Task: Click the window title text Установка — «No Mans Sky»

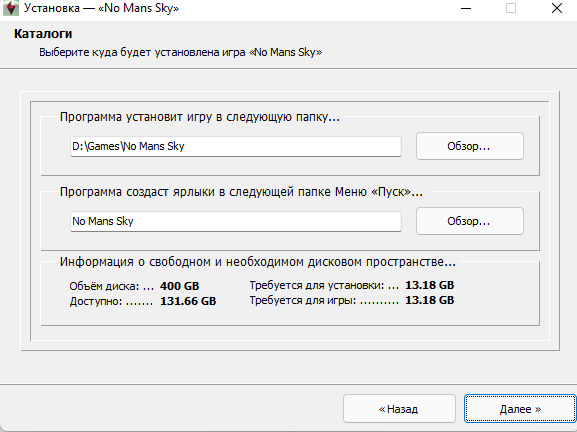Action: 102,8
